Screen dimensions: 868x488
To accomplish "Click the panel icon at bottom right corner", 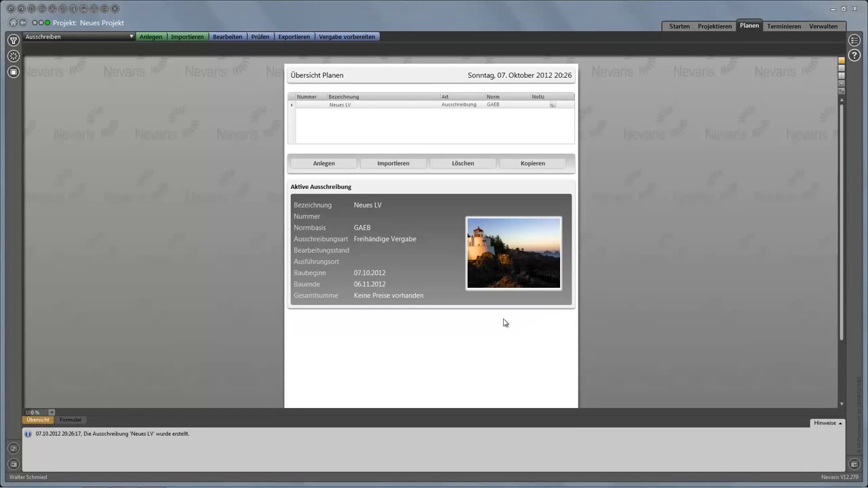I will [x=854, y=464].
